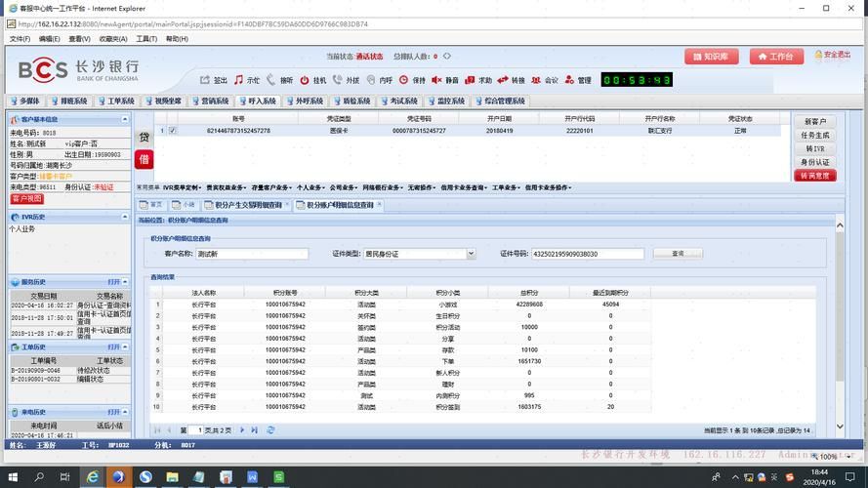Switch to the 工单系统 tab
The width and height of the screenshot is (868, 488).
tap(117, 102)
